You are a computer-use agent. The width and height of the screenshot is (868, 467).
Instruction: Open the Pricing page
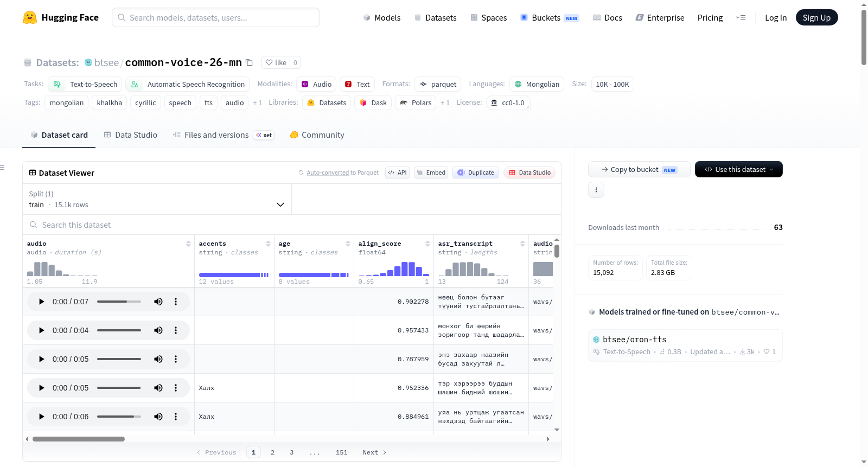click(x=710, y=17)
